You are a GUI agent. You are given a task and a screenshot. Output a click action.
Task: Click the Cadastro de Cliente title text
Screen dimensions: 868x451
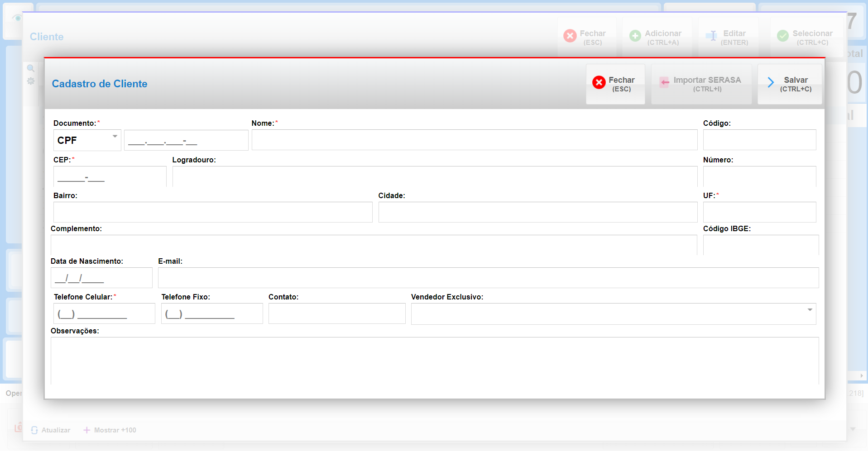[100, 84]
